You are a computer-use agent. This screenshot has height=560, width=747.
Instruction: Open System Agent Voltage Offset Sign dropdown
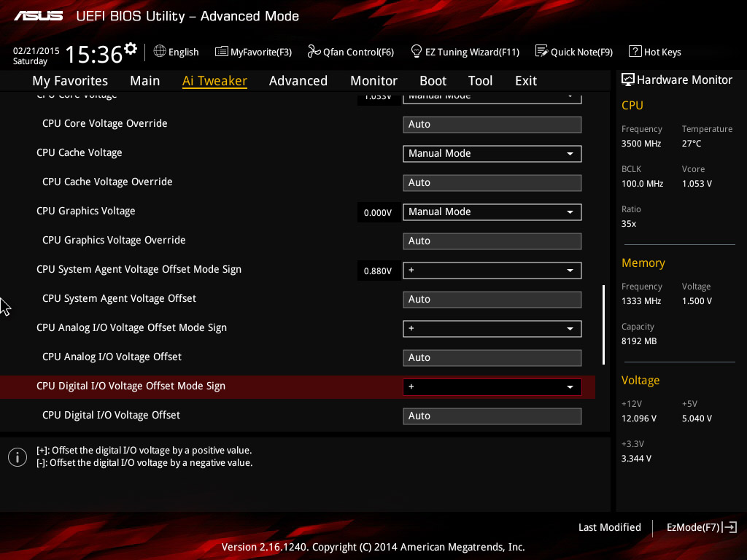coord(492,270)
